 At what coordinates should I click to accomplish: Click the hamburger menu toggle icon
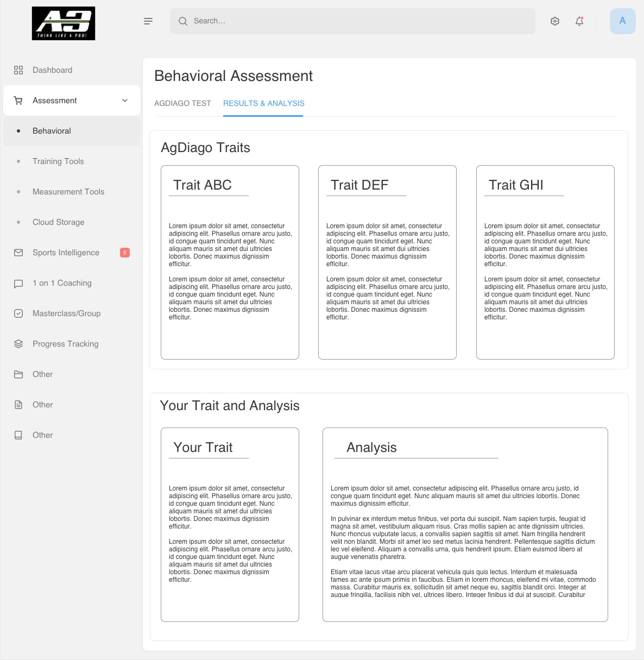148,21
